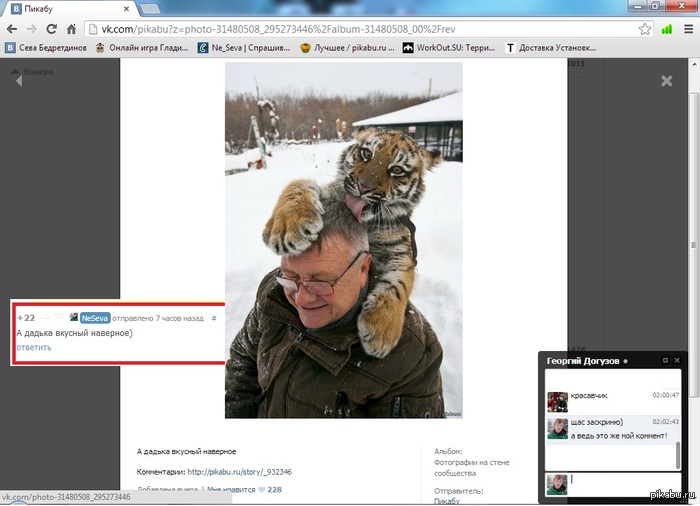Click the heart like icon under photo
This screenshot has width=700, height=506.
(x=262, y=490)
